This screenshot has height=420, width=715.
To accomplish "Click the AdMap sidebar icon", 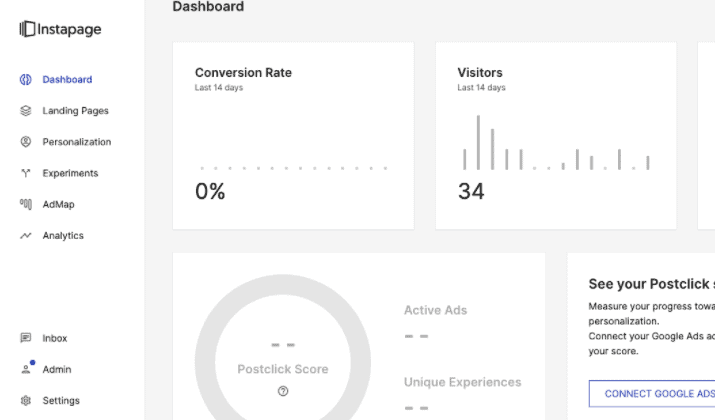I will coord(26,205).
